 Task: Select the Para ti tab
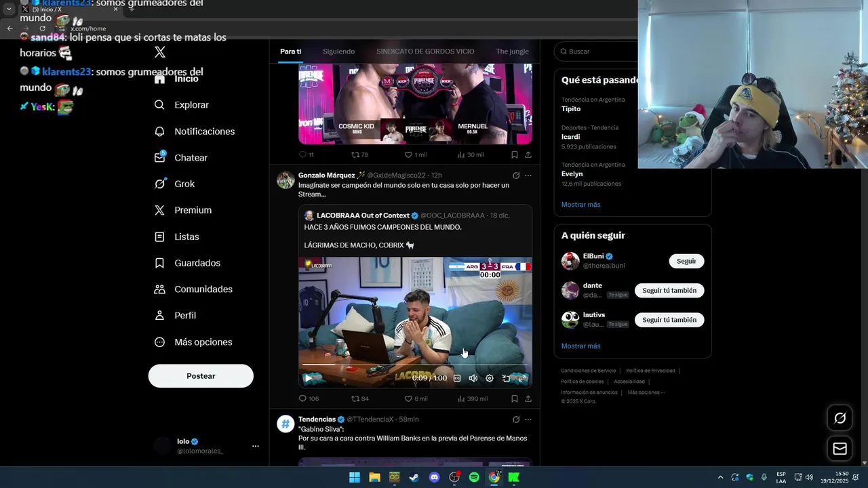point(291,52)
